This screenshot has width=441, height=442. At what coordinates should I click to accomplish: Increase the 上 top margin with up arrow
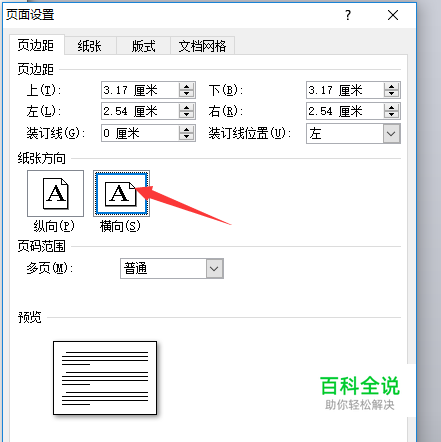[186, 86]
